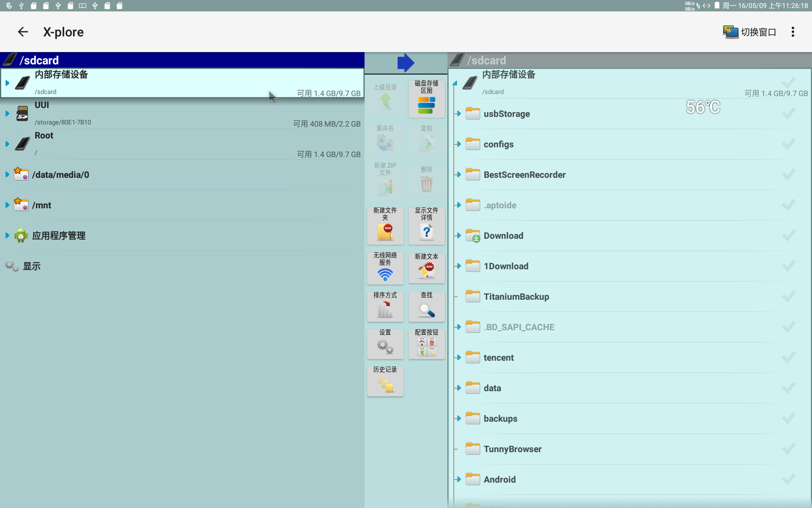Create a new folder with toolbar icon
The height and width of the screenshot is (508, 812).
click(x=385, y=225)
